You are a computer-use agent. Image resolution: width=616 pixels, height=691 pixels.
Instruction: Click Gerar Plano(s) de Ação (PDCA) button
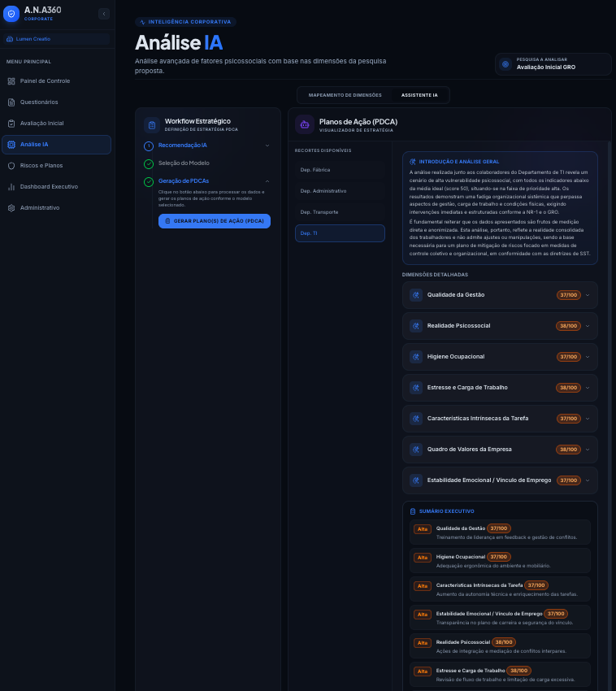(215, 221)
